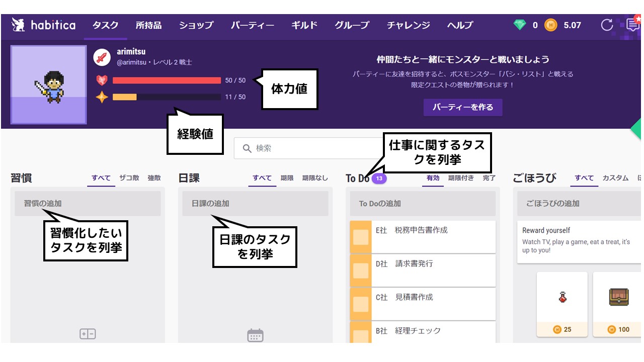Click the sync refresh icon
The height and width of the screenshot is (362, 644).
click(x=607, y=25)
